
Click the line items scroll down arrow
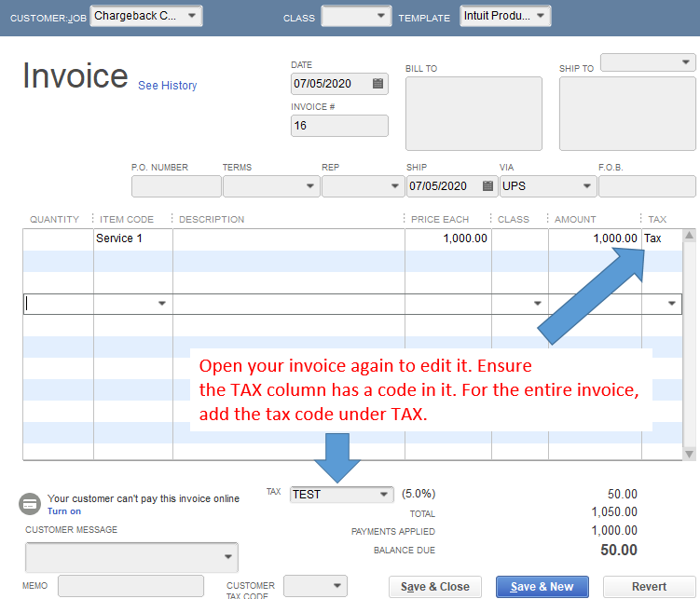[x=690, y=454]
